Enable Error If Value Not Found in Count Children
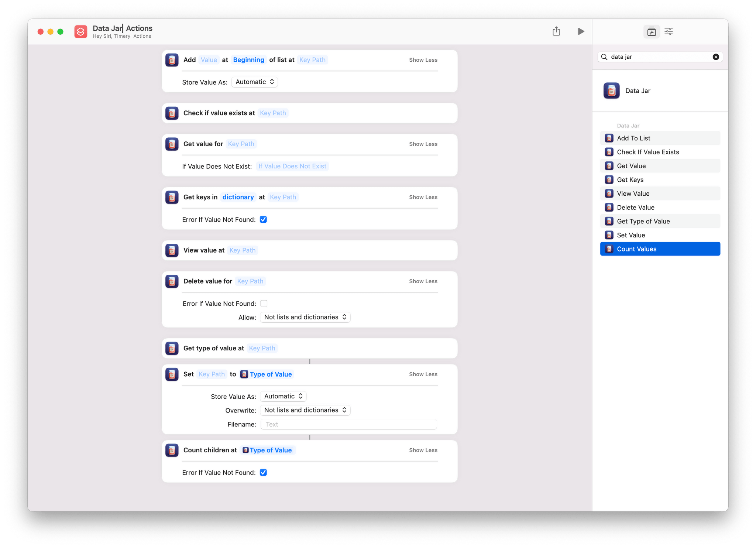Image resolution: width=756 pixels, height=548 pixels. click(264, 473)
